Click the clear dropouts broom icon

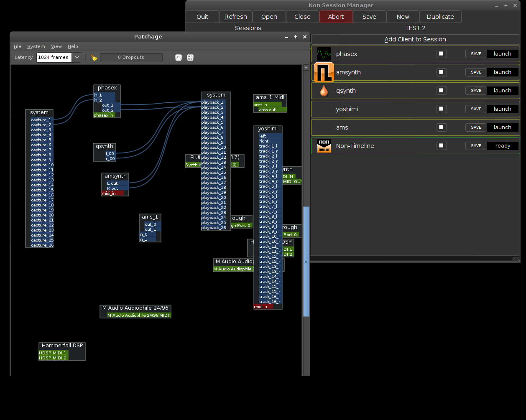(94, 58)
